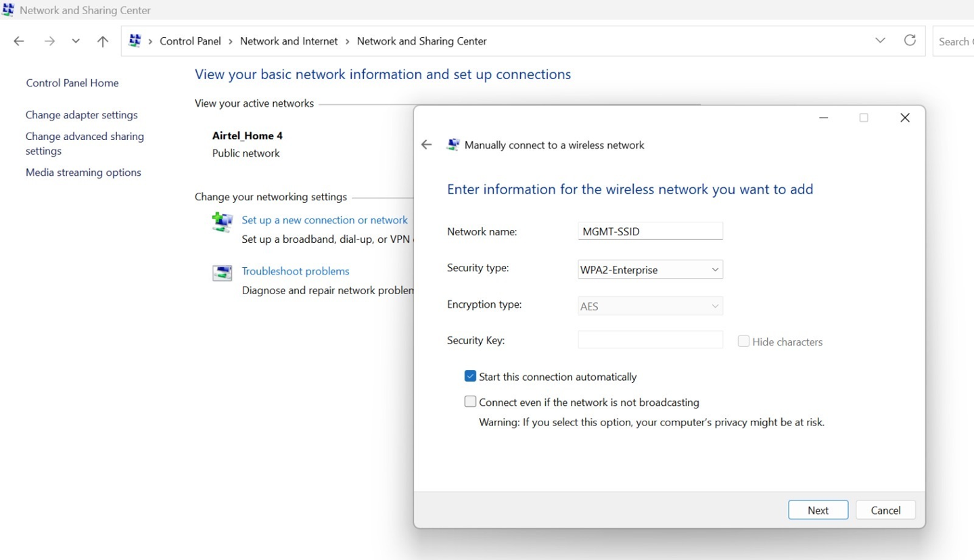Click the Next button
Viewport: 974px width, 560px height.
(818, 510)
